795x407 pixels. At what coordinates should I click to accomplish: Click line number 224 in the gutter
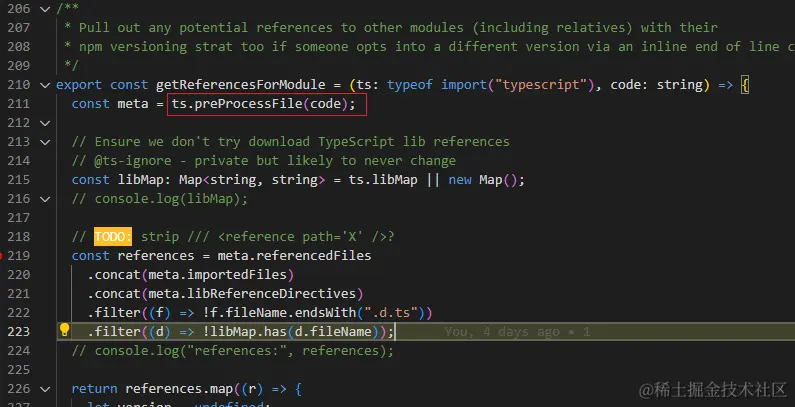pos(19,351)
